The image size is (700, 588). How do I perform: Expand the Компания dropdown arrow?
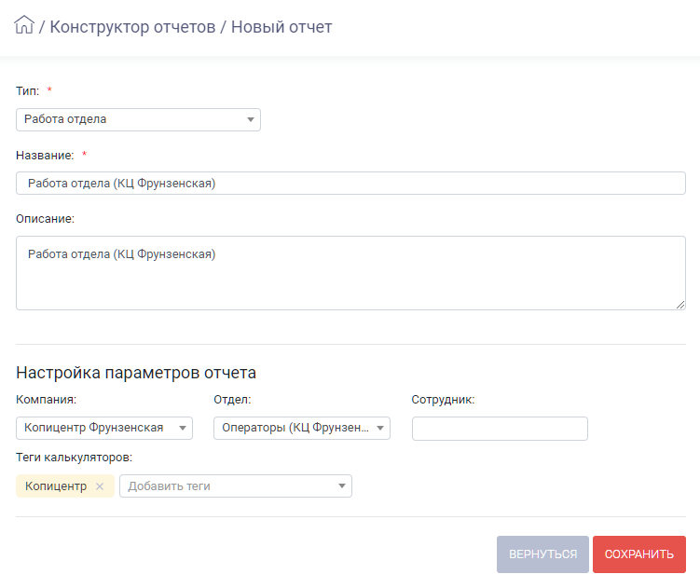coord(183,428)
